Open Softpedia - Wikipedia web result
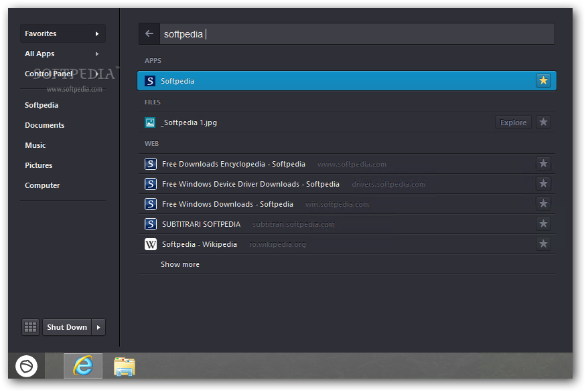The width and height of the screenshot is (586, 392). [x=346, y=245]
